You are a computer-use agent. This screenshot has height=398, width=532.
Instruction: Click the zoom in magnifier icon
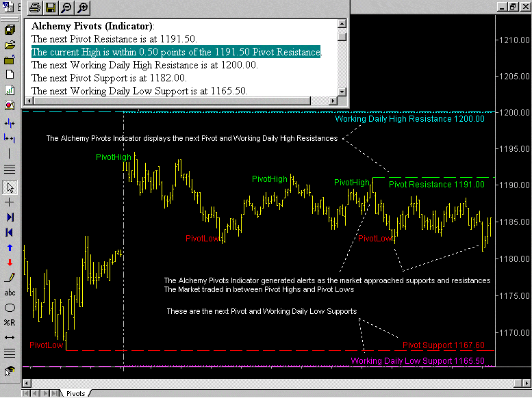tap(82, 7)
